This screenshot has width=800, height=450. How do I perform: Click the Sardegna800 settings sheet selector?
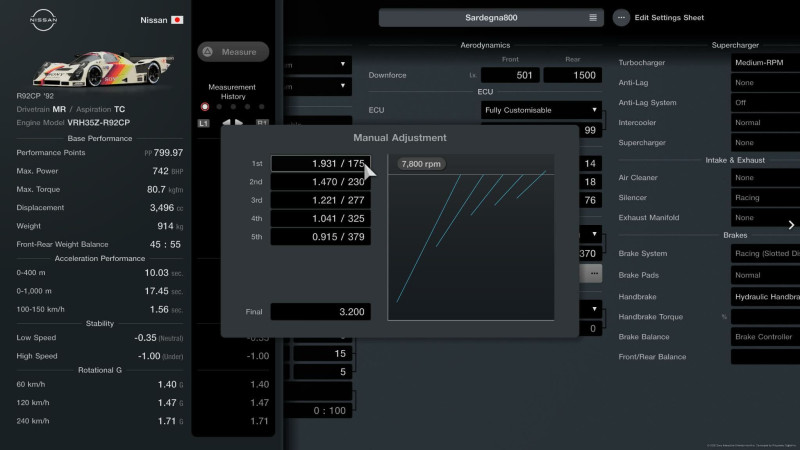[x=491, y=17]
